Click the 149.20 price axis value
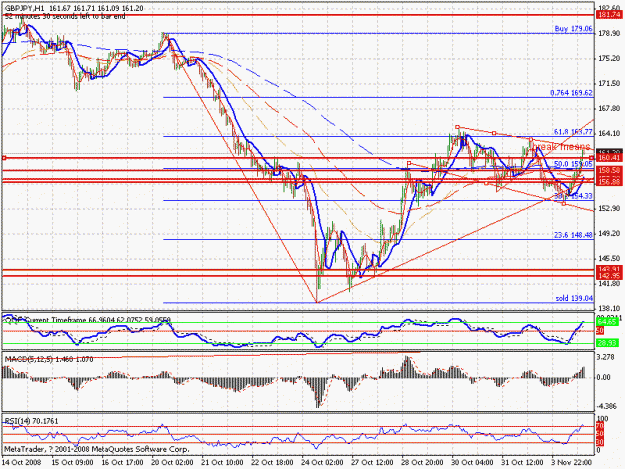The height and width of the screenshot is (469, 625). click(x=609, y=234)
